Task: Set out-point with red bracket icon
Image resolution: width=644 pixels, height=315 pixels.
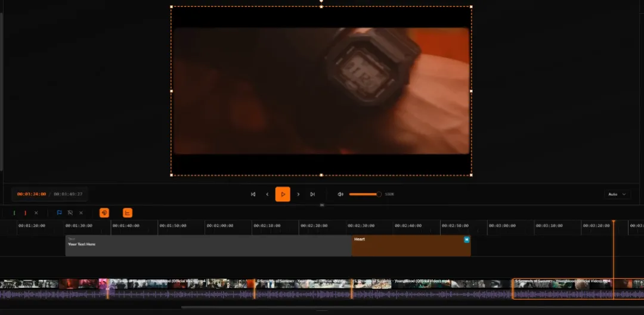Action: [25, 213]
